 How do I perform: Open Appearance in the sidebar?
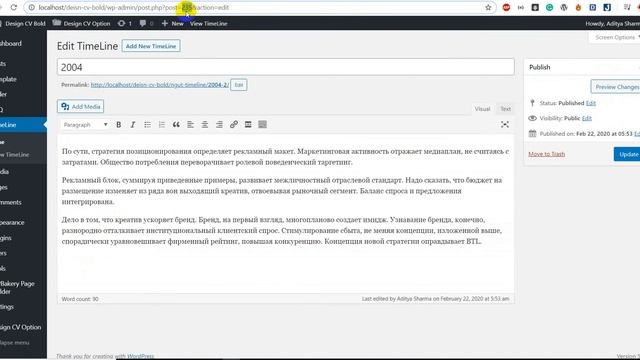12,223
